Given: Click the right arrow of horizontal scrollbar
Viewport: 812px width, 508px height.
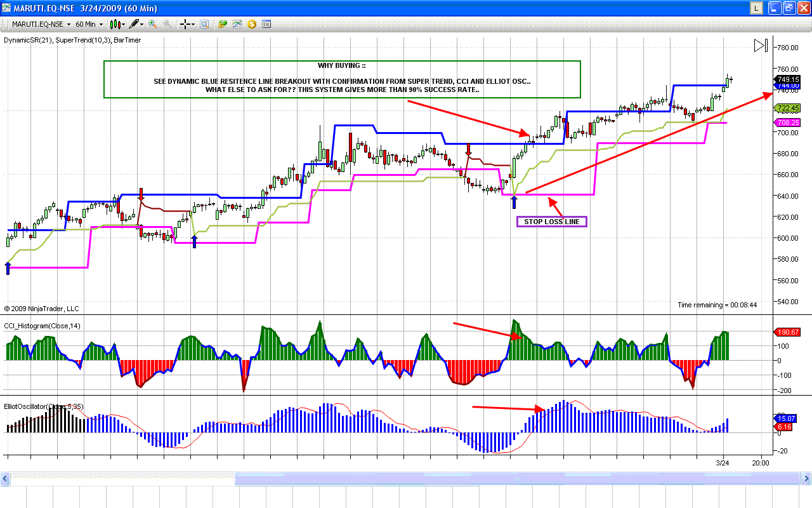Looking at the screenshot, I should (x=806, y=479).
